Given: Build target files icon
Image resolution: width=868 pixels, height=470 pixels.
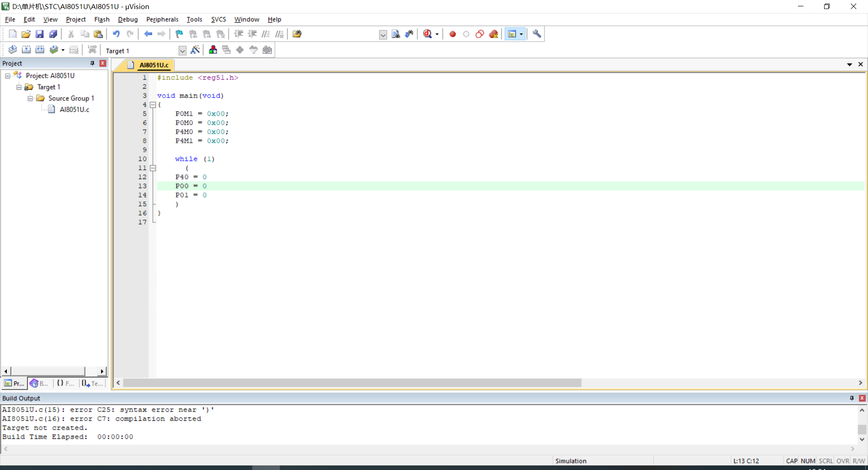Looking at the screenshot, I should pyautogui.click(x=26, y=50).
